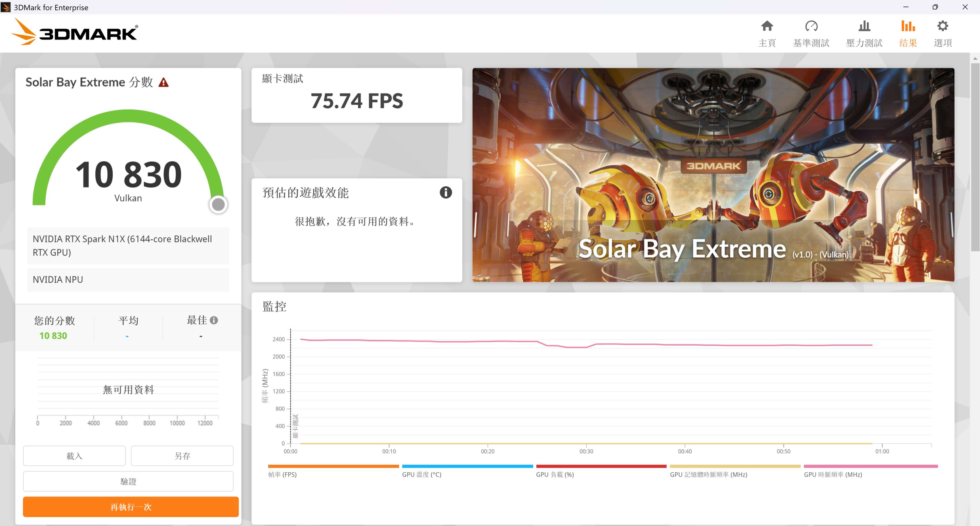Toggle the GPU 溫度 (°C) legend series
This screenshot has height=526, width=980.
pyautogui.click(x=467, y=472)
